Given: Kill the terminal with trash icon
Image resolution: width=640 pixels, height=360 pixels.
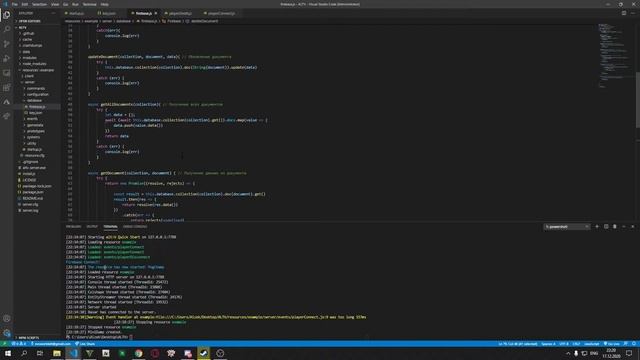Looking at the screenshot, I should pyautogui.click(x=615, y=227).
